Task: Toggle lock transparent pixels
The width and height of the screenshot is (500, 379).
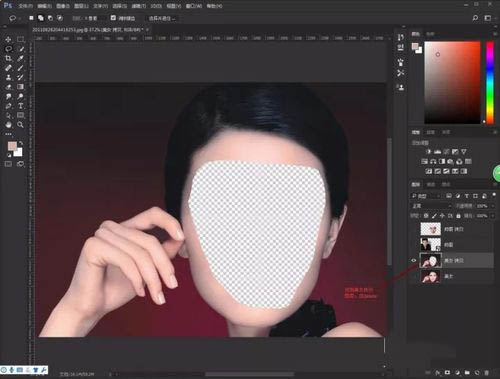Action: (426, 216)
